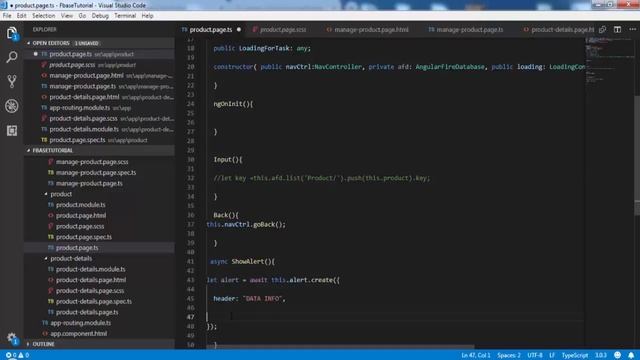The image size is (640, 360).
Task: Open the Search view icon
Action: point(12,57)
